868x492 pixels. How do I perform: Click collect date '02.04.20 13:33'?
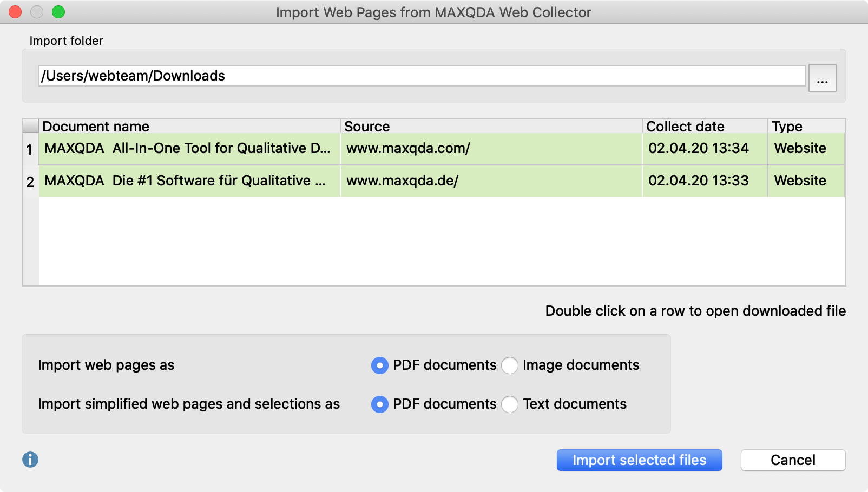click(705, 181)
